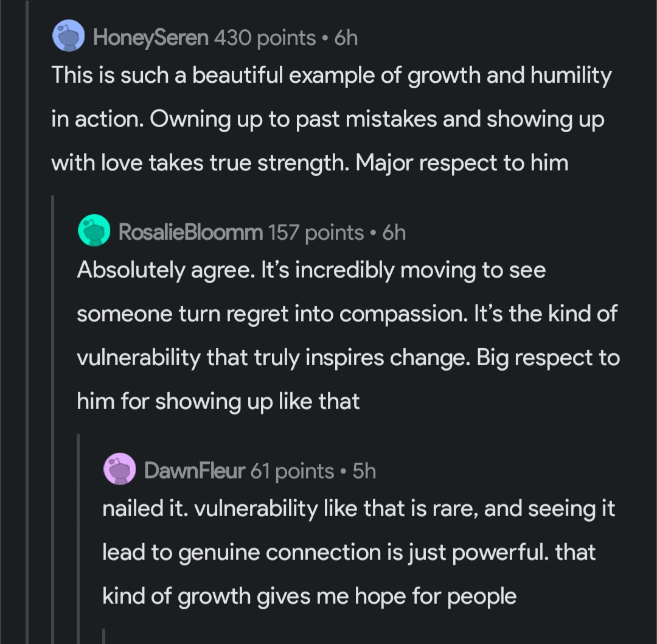Viewport: 657px width, 644px height.
Task: Open the 6h timestamp on HoneySeren's comment
Action: tap(346, 38)
